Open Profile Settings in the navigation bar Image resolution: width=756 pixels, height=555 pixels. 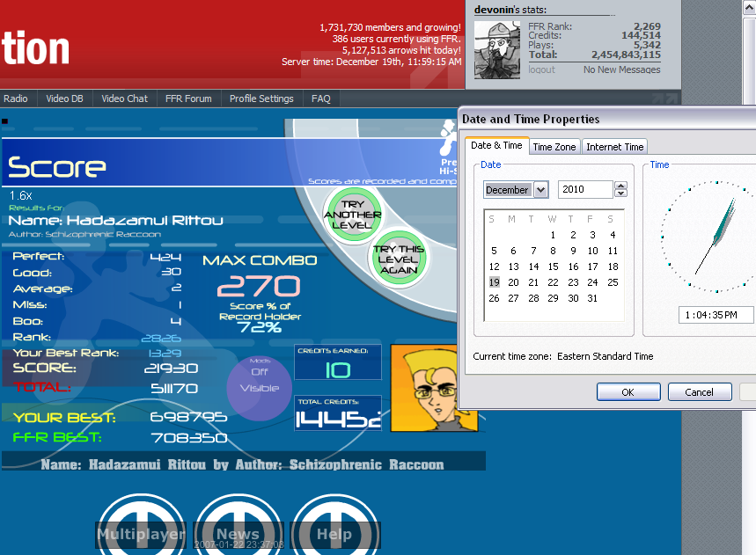[x=261, y=99]
